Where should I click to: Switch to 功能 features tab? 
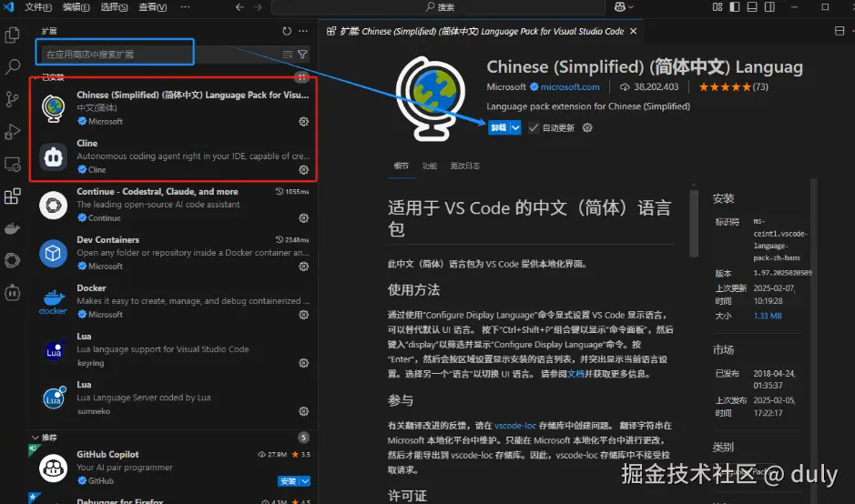430,166
